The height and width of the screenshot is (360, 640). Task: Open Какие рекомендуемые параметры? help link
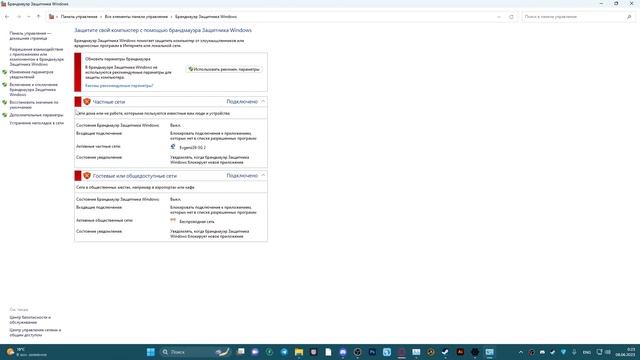(x=119, y=86)
